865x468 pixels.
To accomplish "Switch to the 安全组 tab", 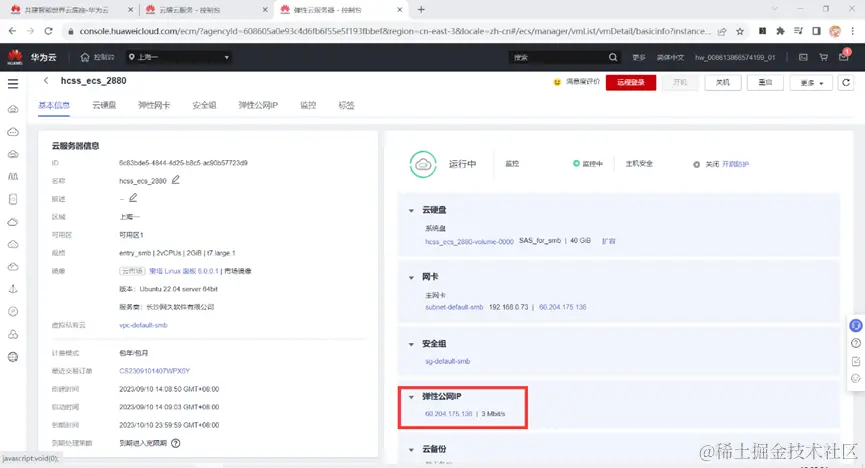I will click(204, 105).
